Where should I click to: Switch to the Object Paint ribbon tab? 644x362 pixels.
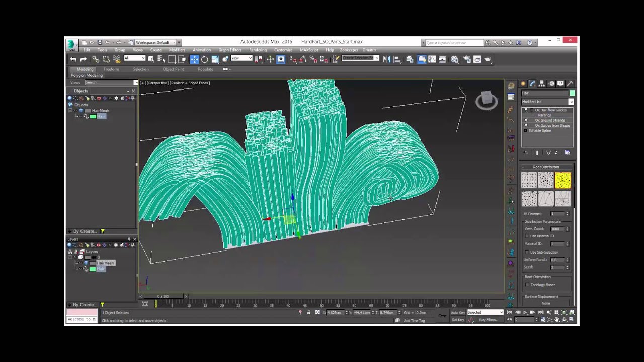point(173,69)
